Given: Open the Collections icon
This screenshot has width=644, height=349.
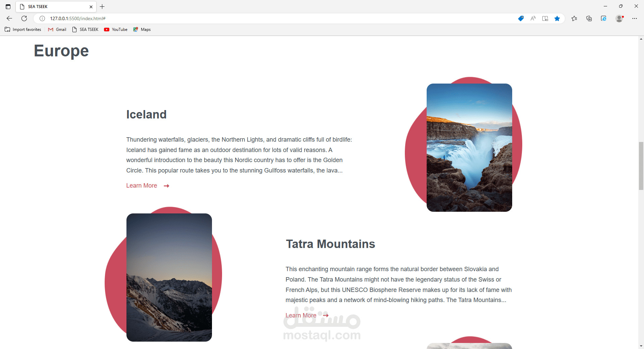Looking at the screenshot, I should [589, 18].
